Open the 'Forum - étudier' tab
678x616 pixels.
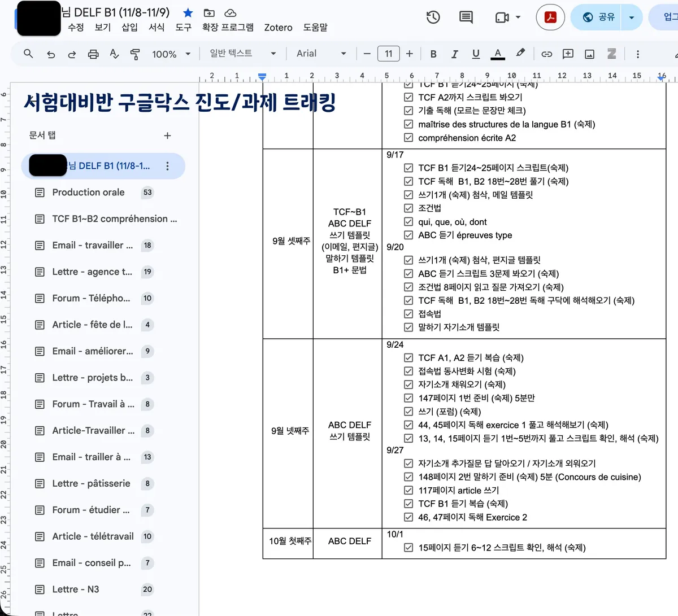point(103,510)
